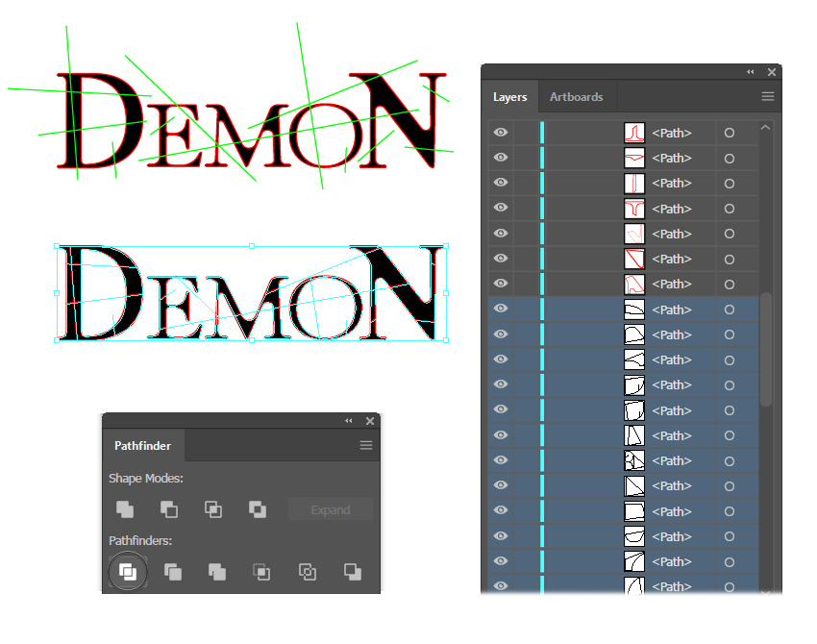
Task: Hide the second highlighted Path row
Action: 501,334
